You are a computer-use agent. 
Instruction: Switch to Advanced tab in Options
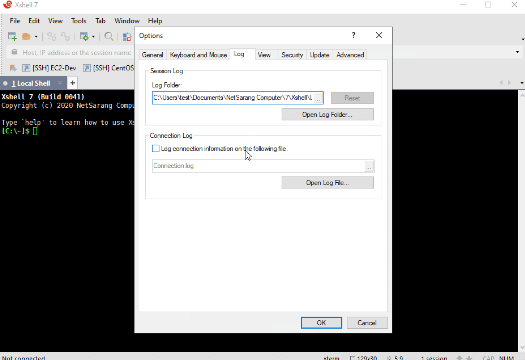pyautogui.click(x=350, y=55)
